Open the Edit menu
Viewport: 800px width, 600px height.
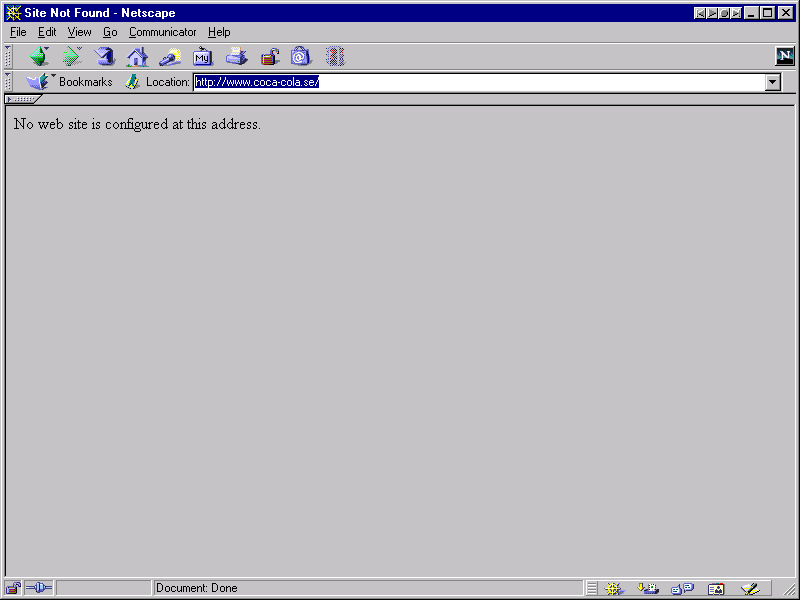click(47, 32)
